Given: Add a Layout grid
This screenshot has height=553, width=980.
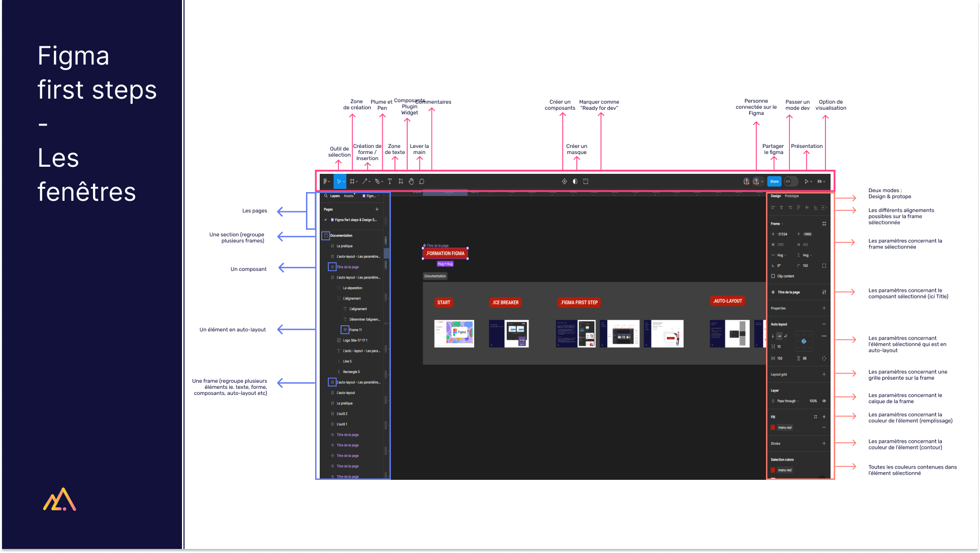Looking at the screenshot, I should click(x=824, y=375).
